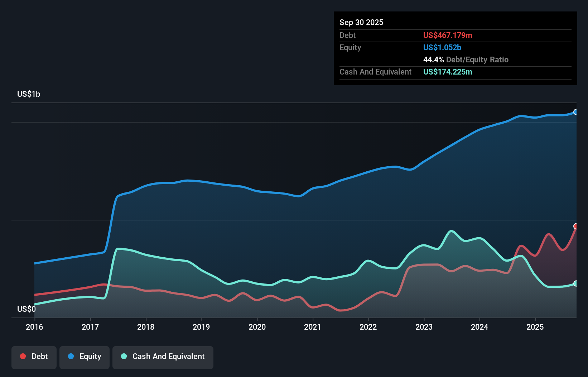588x377 pixels.
Task: Click the 2023 x-axis label
Action: click(424, 327)
